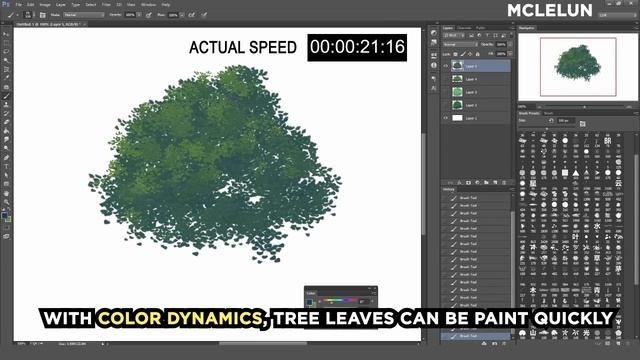Select the Hand tool
The image size is (640, 360).
pos(6,193)
